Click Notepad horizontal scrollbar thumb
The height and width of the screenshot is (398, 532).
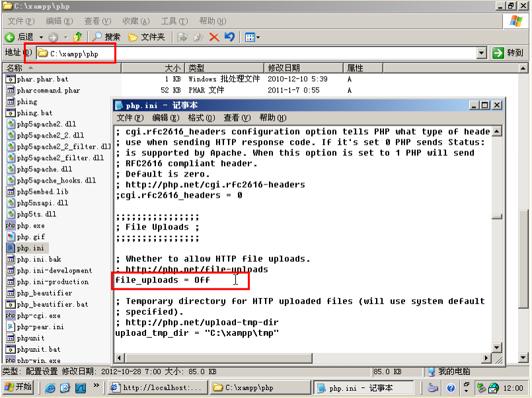(x=219, y=358)
